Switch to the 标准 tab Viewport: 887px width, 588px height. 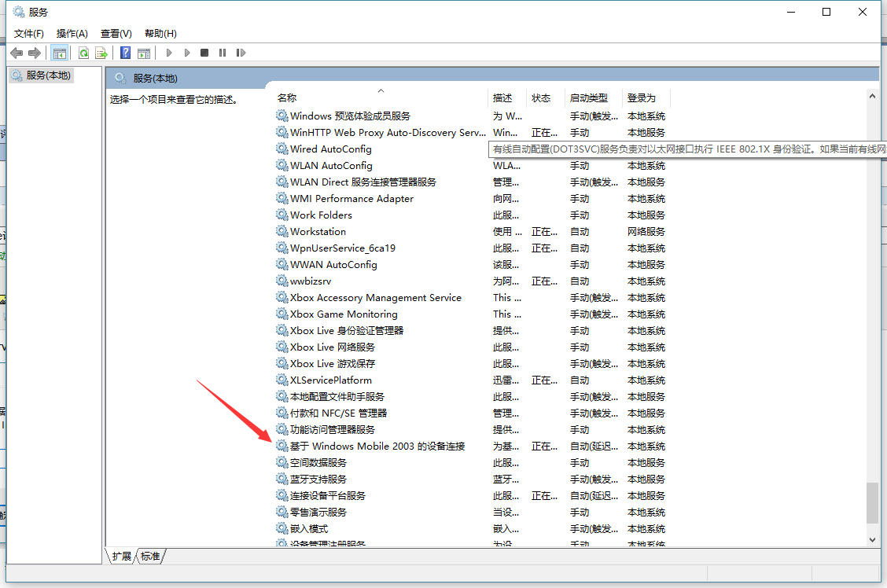pos(149,556)
